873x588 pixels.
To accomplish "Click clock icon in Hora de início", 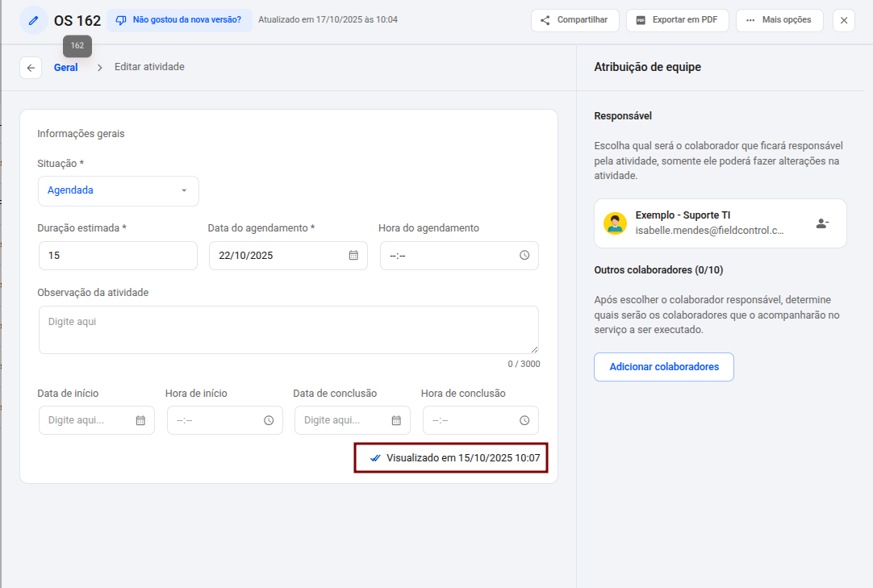I will 269,420.
